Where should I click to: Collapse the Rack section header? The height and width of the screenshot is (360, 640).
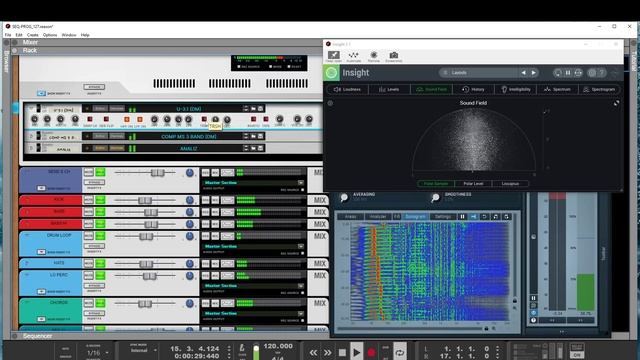coord(15,50)
